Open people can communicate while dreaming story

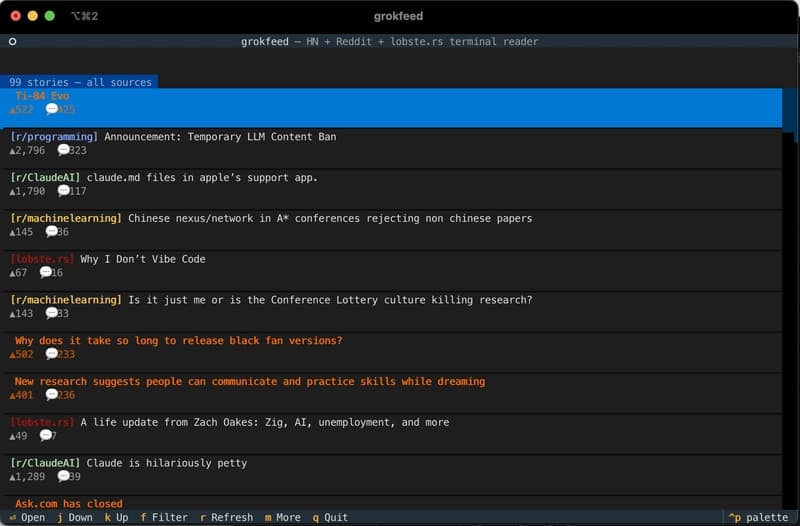tap(391, 393)
